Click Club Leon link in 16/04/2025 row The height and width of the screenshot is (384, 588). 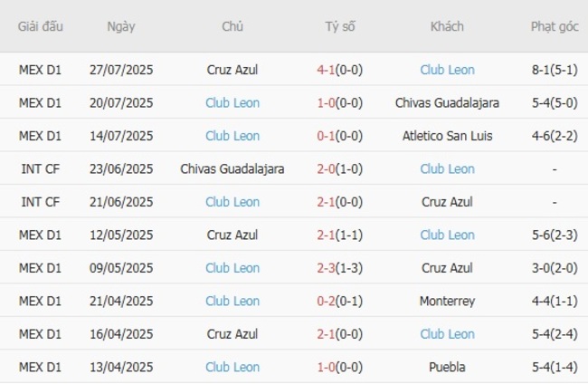pos(447,334)
